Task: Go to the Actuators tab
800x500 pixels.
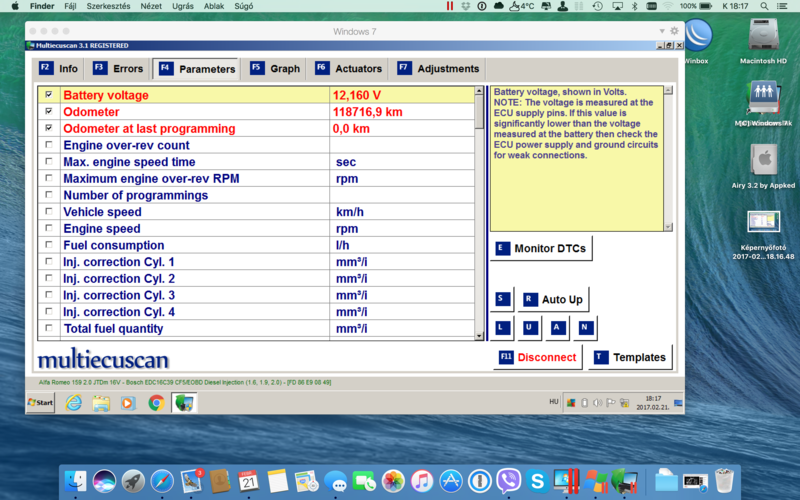Action: (x=348, y=68)
